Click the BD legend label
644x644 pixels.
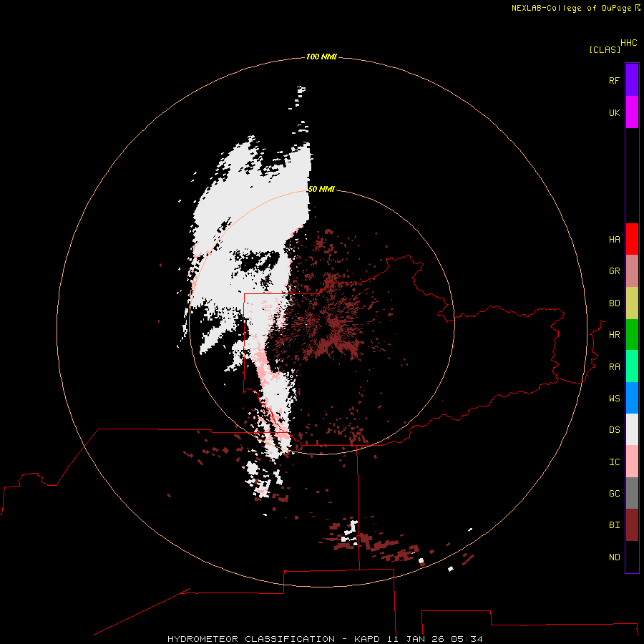coord(615,303)
